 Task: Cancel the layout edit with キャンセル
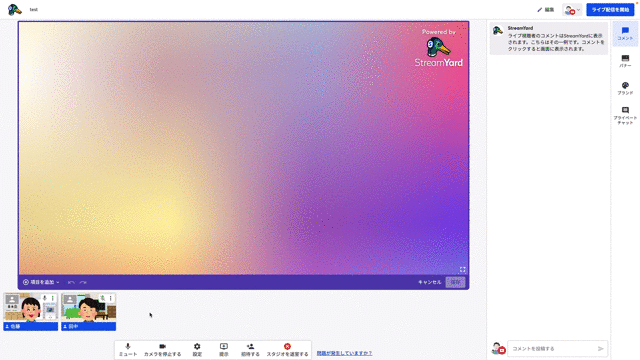(429, 282)
